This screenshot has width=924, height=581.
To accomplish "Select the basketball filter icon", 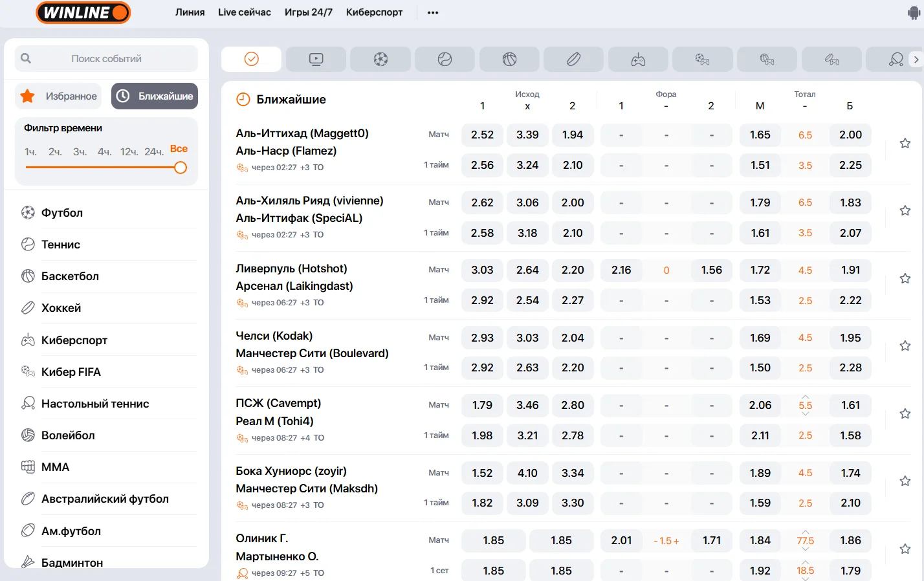I will point(509,60).
